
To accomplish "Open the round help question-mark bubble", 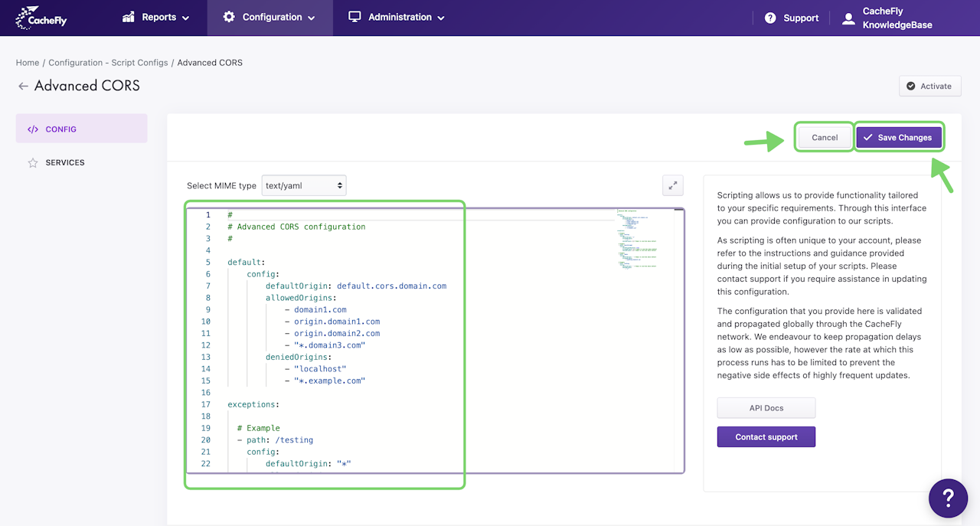I will point(948,498).
